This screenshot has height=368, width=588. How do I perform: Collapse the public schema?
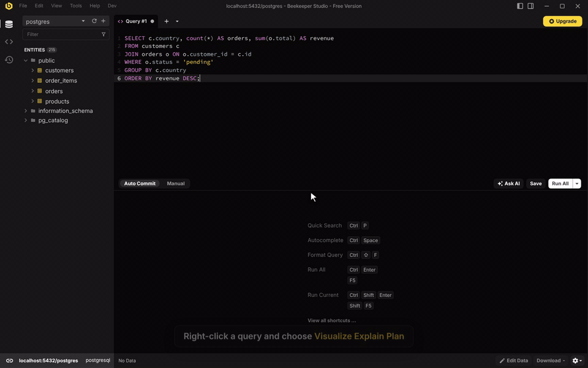26,60
